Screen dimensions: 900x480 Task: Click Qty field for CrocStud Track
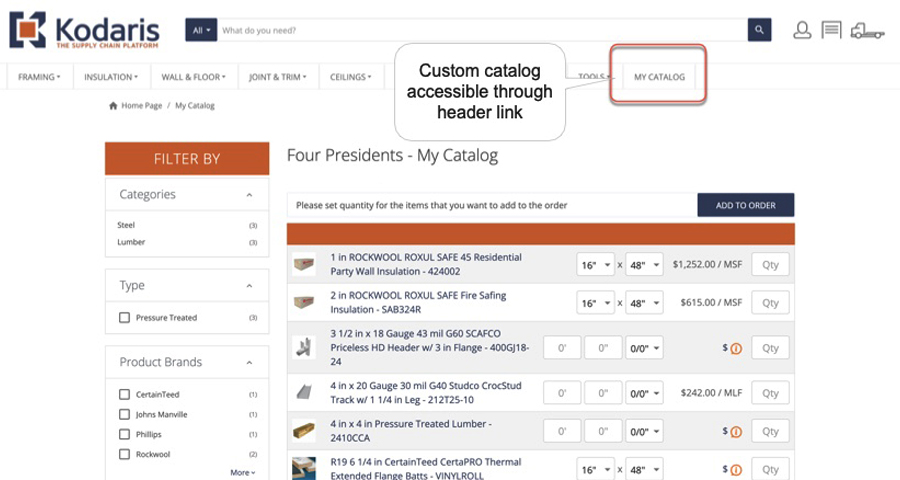tap(770, 393)
